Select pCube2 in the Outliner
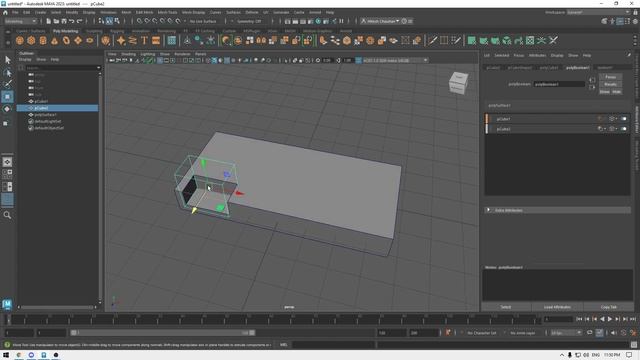The image size is (640, 360). pyautogui.click(x=57, y=108)
